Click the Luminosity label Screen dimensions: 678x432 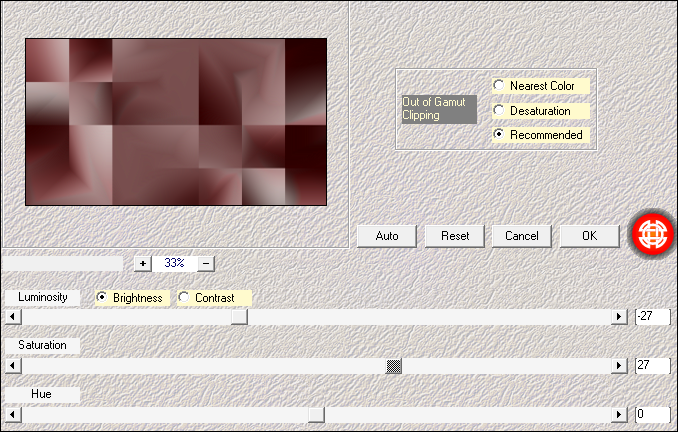(x=42, y=298)
